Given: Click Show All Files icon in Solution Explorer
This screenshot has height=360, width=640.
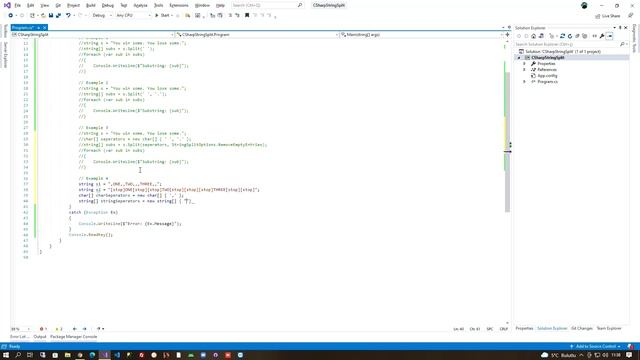Looking at the screenshot, I should (x=584, y=36).
